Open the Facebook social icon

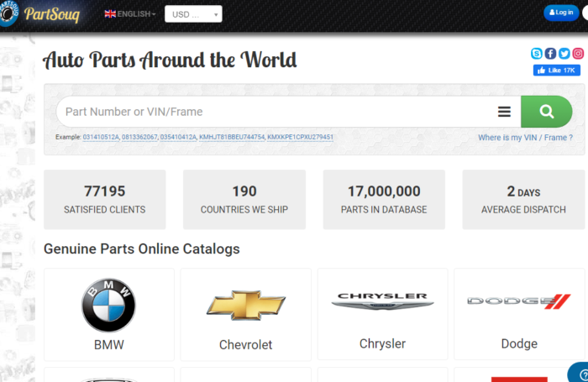[x=550, y=54]
